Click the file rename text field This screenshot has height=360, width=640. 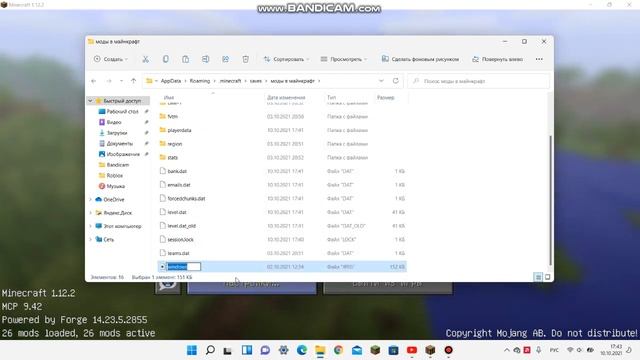pos(184,267)
